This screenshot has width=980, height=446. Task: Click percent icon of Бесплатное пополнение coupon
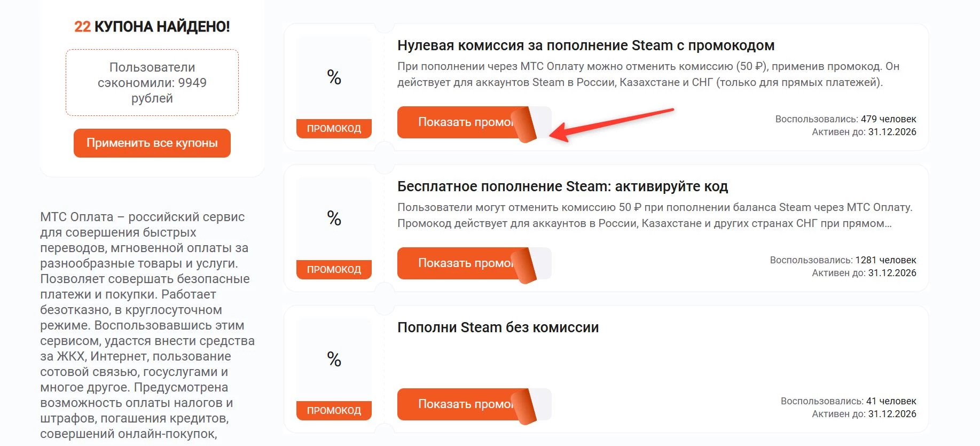[x=334, y=218]
